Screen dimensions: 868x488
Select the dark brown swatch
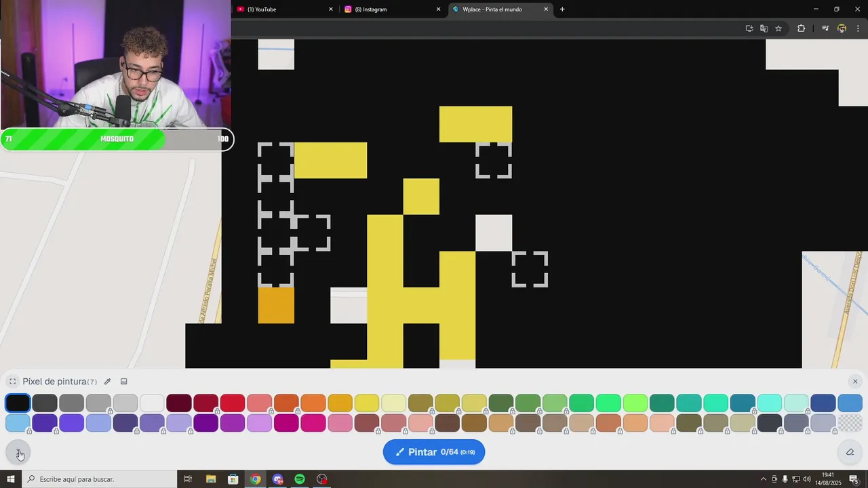pos(448,423)
